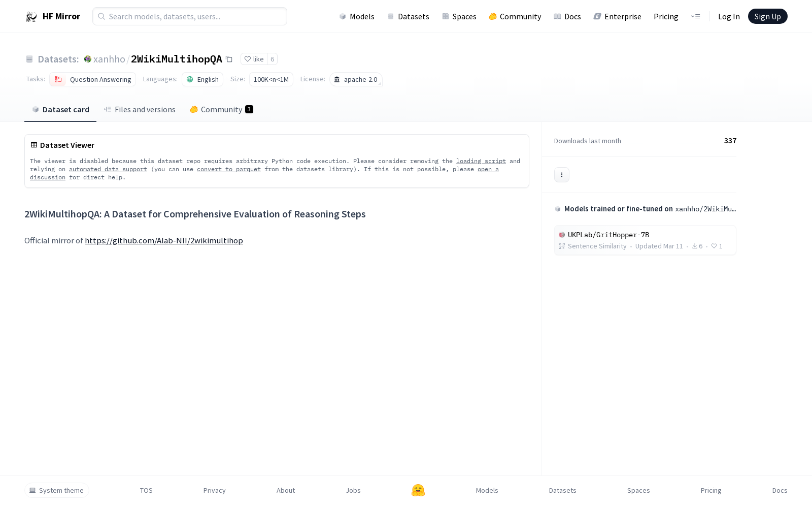This screenshot has width=812, height=508.
Task: Click the xanhho username link
Action: point(109,59)
